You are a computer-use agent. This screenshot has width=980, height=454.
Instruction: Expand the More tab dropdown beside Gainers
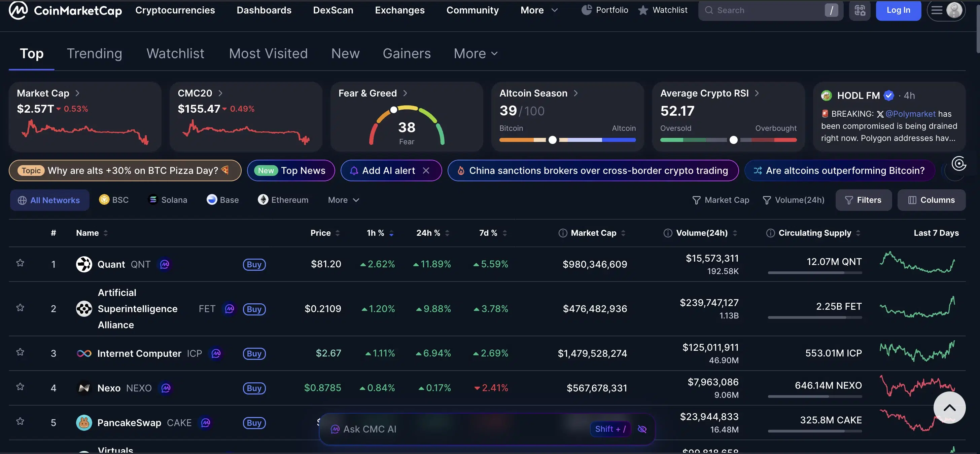point(476,53)
